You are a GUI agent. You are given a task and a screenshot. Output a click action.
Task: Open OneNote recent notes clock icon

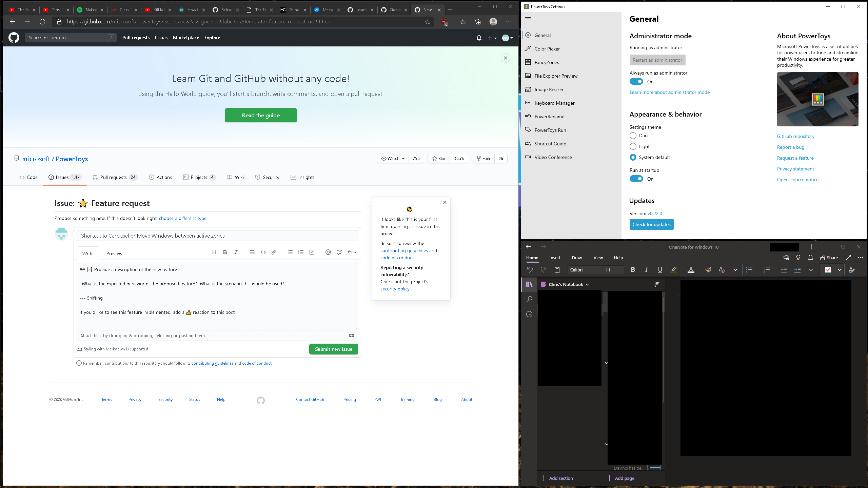click(x=529, y=314)
